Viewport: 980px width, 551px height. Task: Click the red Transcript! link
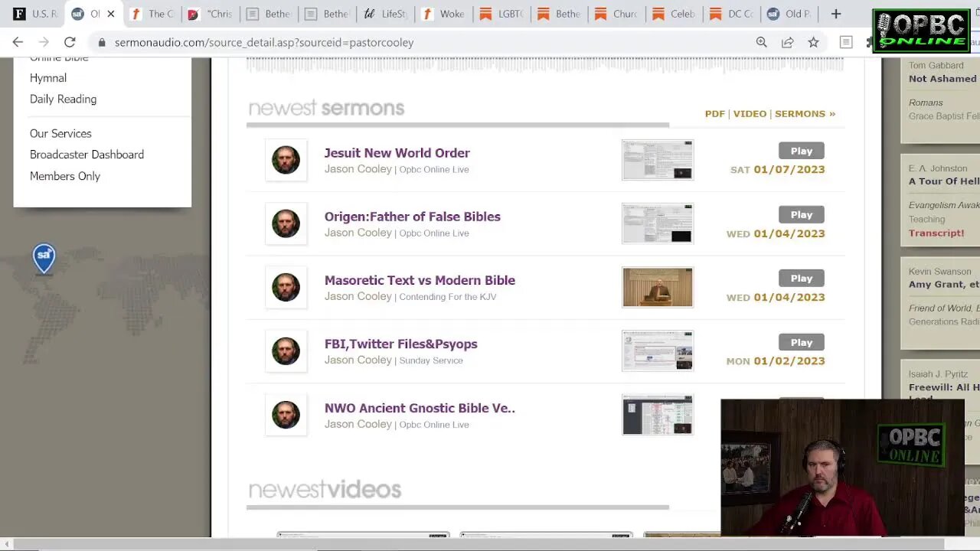(x=936, y=233)
